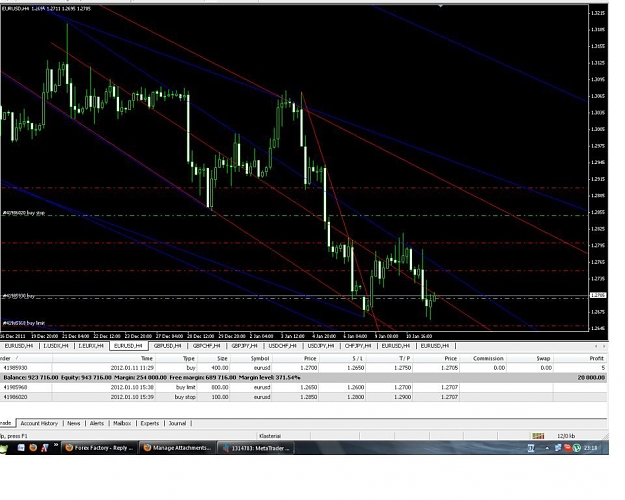Sort trades by the Order column header

coord(26,358)
